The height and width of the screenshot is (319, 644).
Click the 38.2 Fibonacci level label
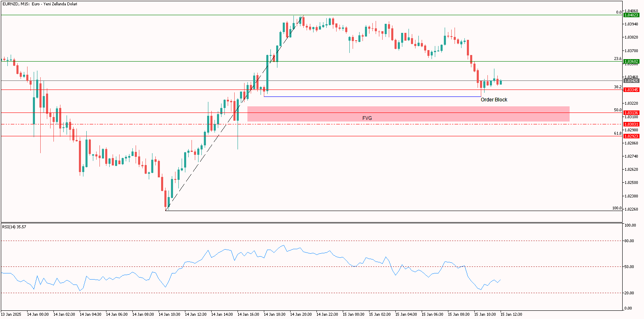[x=618, y=87]
